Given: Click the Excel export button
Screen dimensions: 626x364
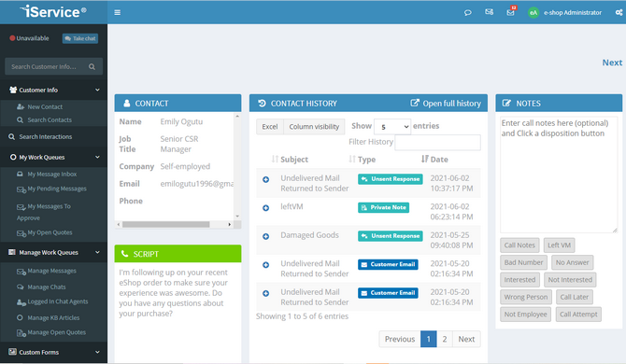Looking at the screenshot, I should (270, 127).
